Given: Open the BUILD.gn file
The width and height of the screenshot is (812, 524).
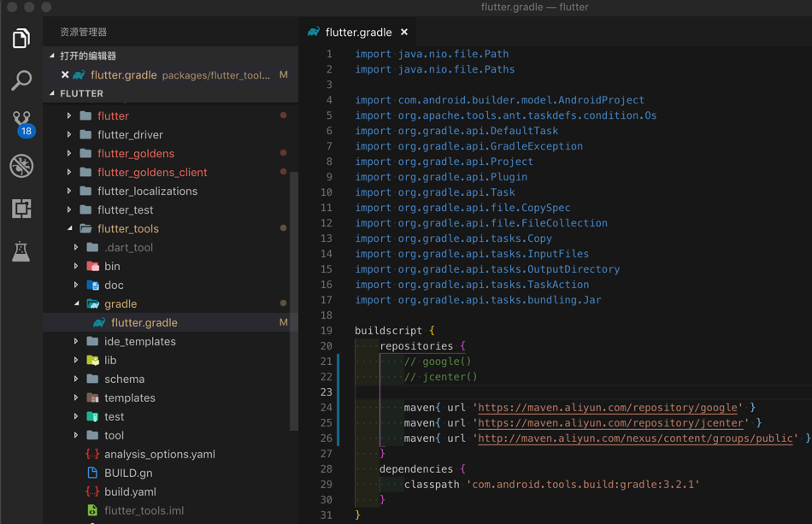Looking at the screenshot, I should coord(128,474).
